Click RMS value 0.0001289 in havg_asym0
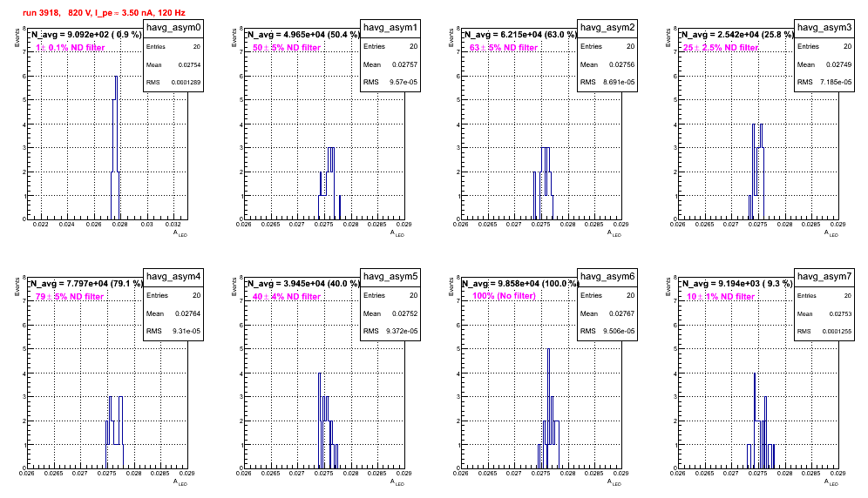The image size is (868, 498). click(x=186, y=83)
